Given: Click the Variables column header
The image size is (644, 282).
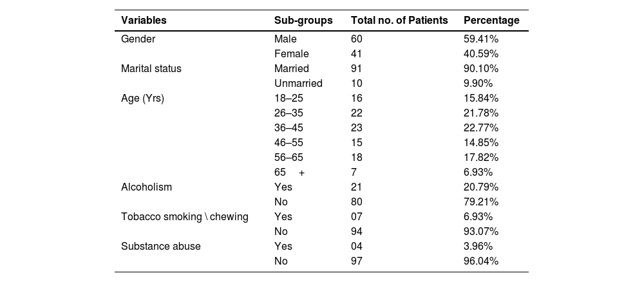Looking at the screenshot, I should [144, 20].
